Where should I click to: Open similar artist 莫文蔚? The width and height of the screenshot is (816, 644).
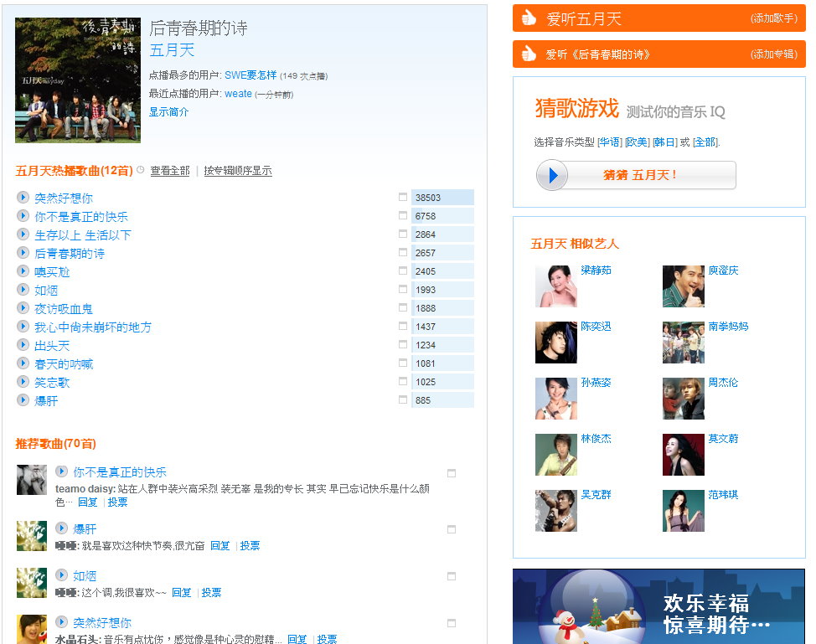click(x=723, y=439)
